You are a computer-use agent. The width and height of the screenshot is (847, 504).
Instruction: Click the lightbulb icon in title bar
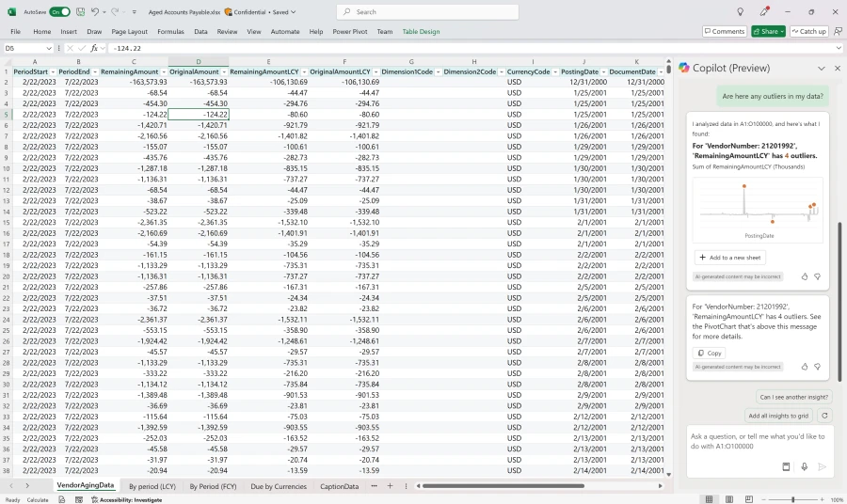click(x=740, y=12)
